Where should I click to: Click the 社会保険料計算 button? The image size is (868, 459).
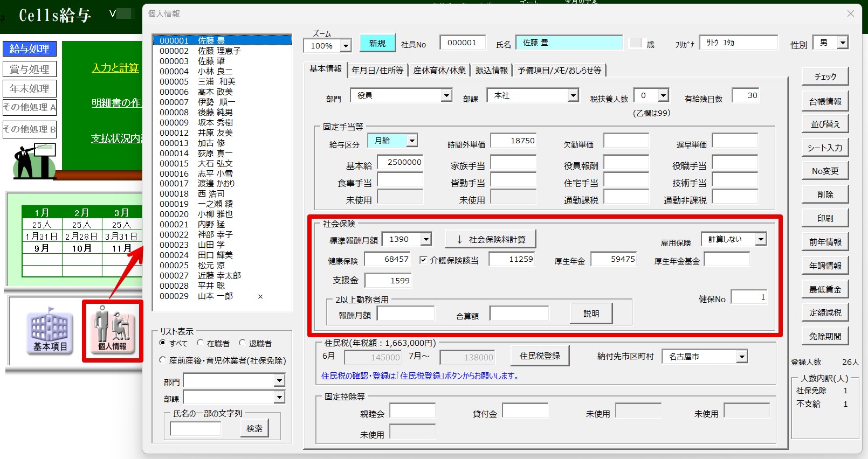[x=491, y=239]
